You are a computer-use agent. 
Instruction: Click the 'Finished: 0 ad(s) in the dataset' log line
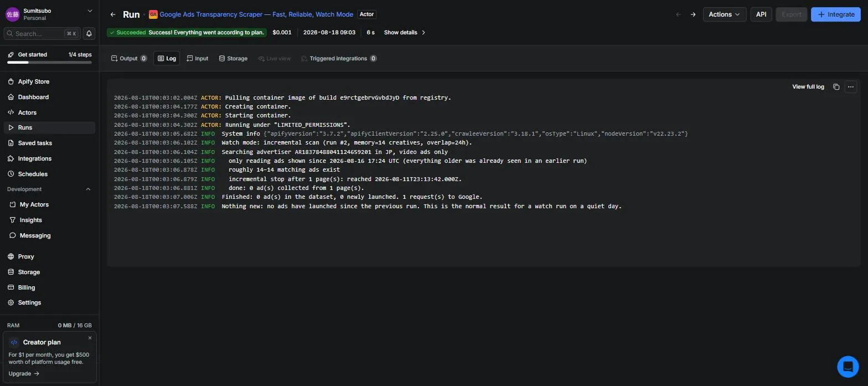click(x=298, y=197)
